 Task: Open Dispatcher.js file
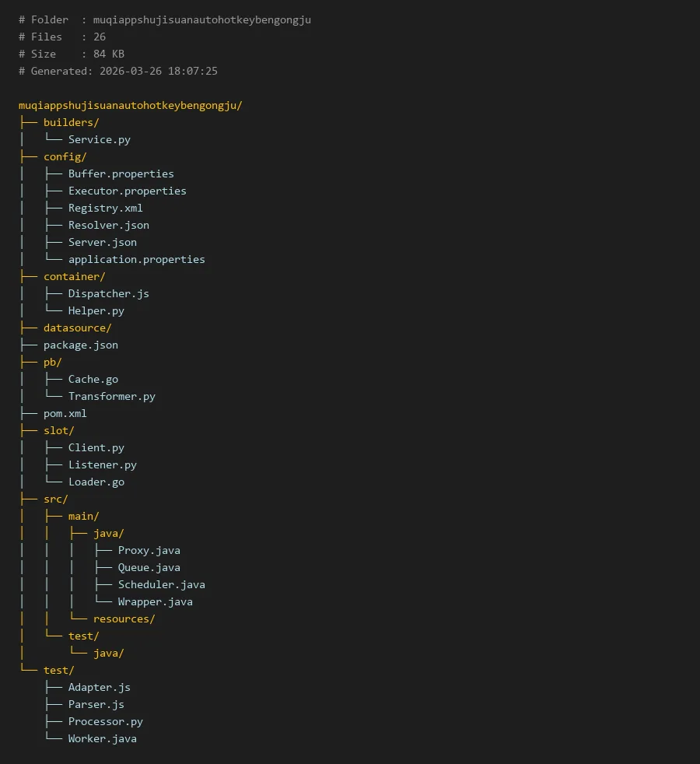click(x=108, y=293)
